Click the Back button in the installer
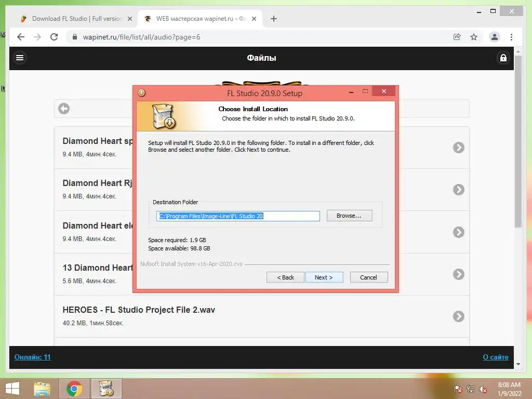Screen dimensions: 532x399 (x=285, y=277)
